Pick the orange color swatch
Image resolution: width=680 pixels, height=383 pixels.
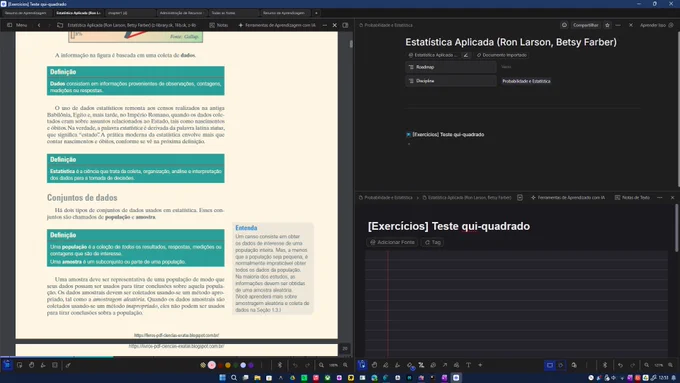click(x=228, y=365)
